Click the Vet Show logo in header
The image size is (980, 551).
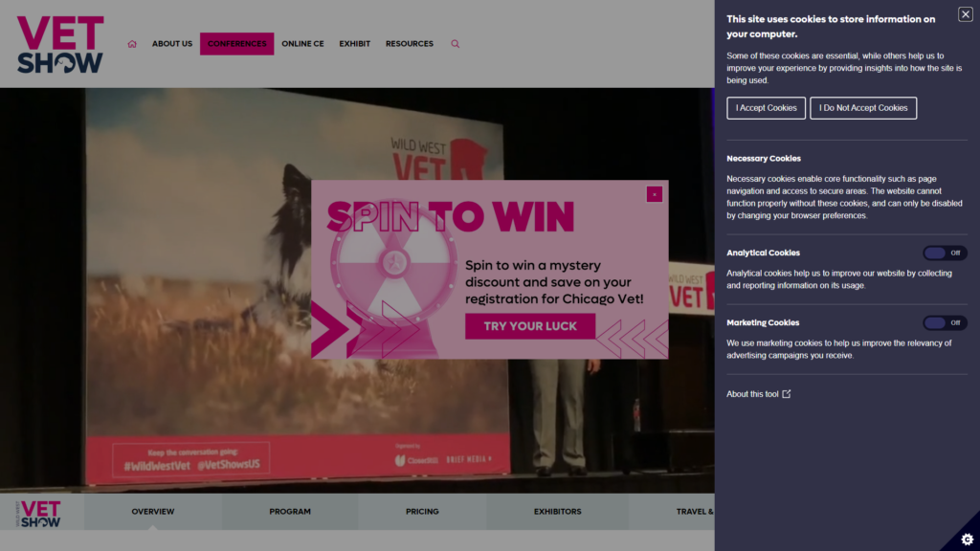(60, 44)
